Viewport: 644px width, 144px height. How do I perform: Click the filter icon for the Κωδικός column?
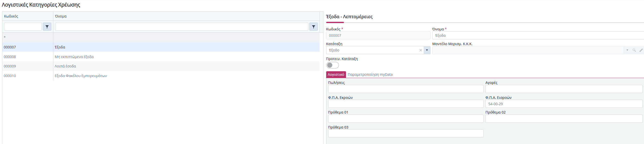pos(47,27)
